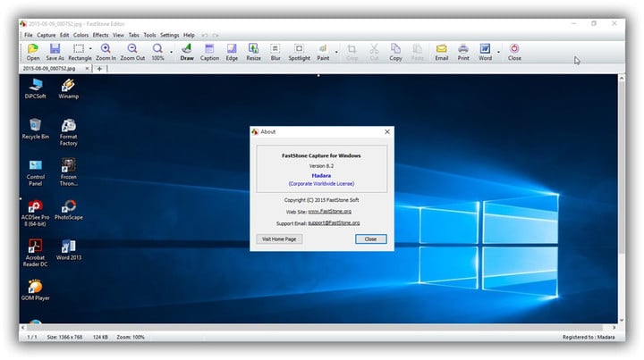Viewport: 644px width, 360px height.
Task: Select the Rectangle selection tool
Action: coord(79,52)
